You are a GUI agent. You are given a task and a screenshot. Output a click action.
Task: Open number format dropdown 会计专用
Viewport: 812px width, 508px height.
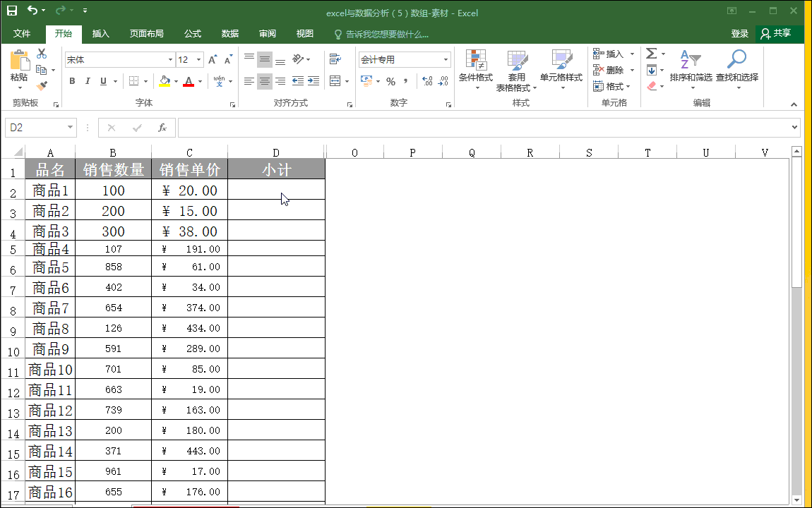446,59
